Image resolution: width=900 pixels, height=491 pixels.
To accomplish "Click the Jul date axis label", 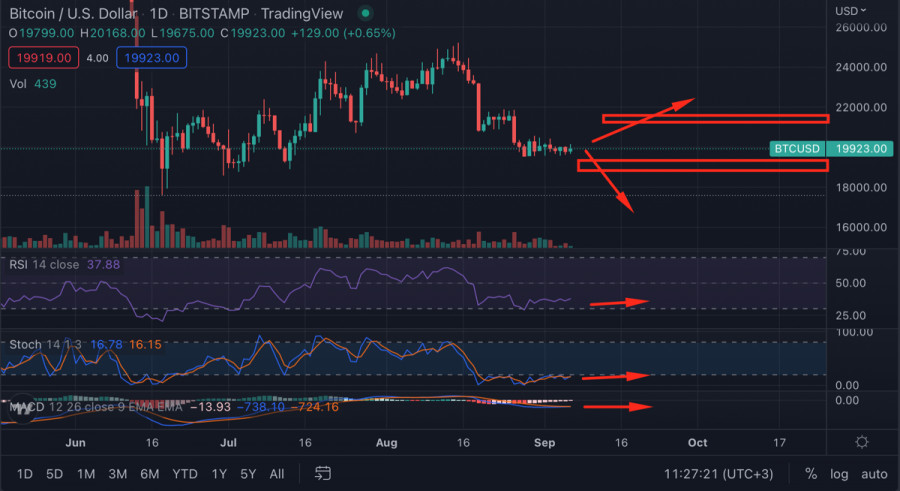I will pyautogui.click(x=228, y=442).
